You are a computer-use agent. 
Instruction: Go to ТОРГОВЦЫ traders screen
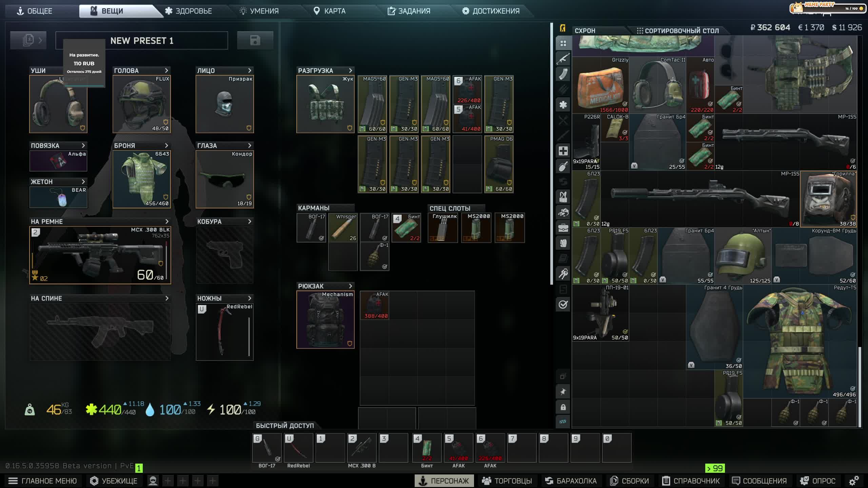[x=507, y=481]
